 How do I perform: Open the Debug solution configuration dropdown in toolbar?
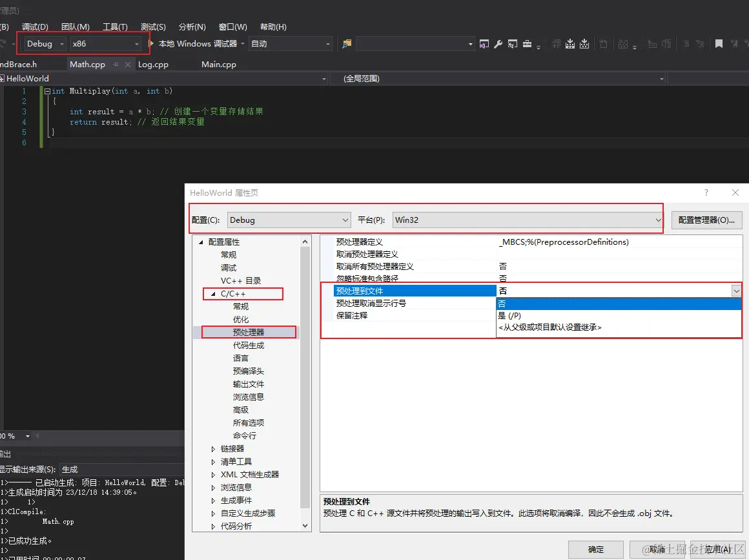(45, 44)
